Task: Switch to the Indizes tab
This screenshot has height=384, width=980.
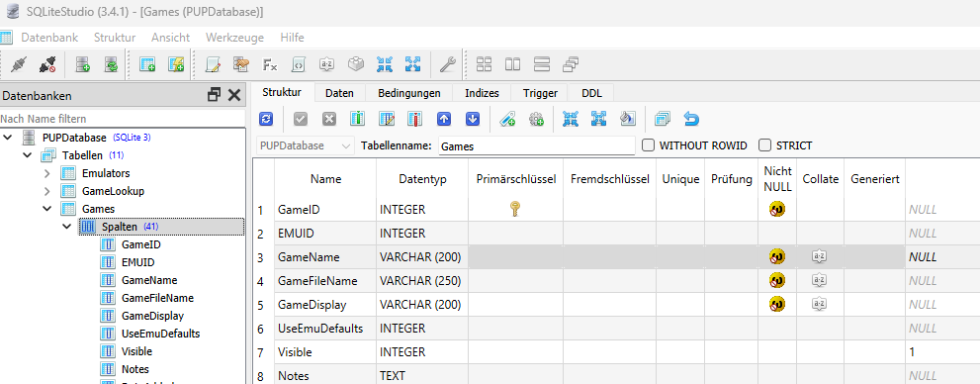Action: tap(482, 93)
